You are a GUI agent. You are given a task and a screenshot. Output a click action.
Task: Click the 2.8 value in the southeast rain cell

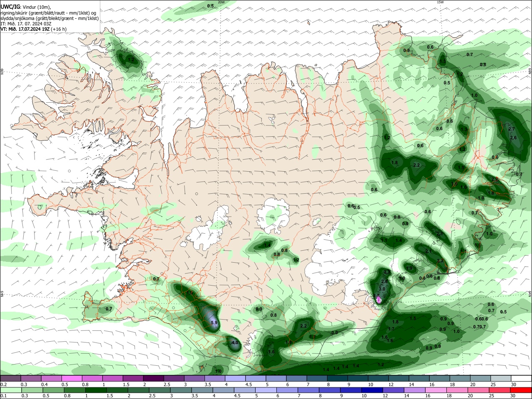pyautogui.click(x=384, y=281)
